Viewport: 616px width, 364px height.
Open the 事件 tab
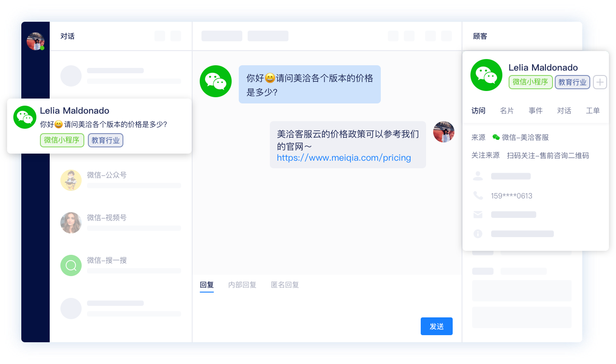(x=536, y=111)
